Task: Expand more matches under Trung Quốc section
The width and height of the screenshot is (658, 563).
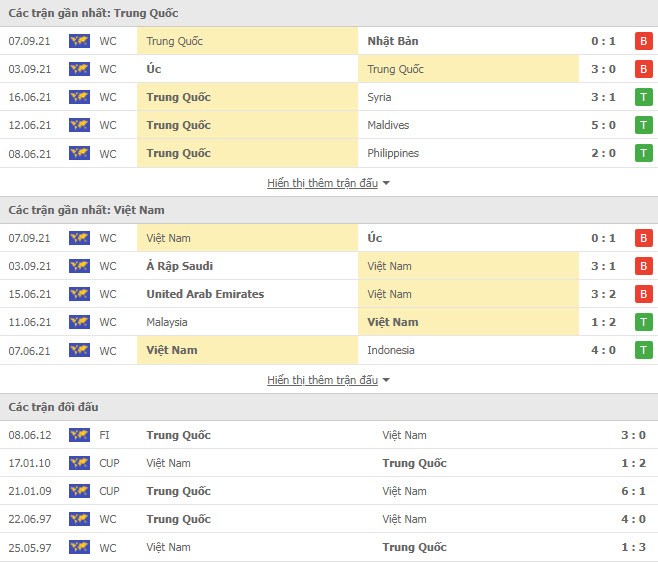Action: coord(322,183)
